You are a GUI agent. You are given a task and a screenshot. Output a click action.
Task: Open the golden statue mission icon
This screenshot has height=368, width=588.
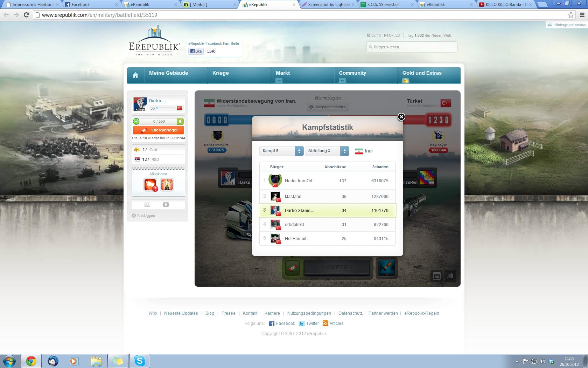pyautogui.click(x=167, y=184)
